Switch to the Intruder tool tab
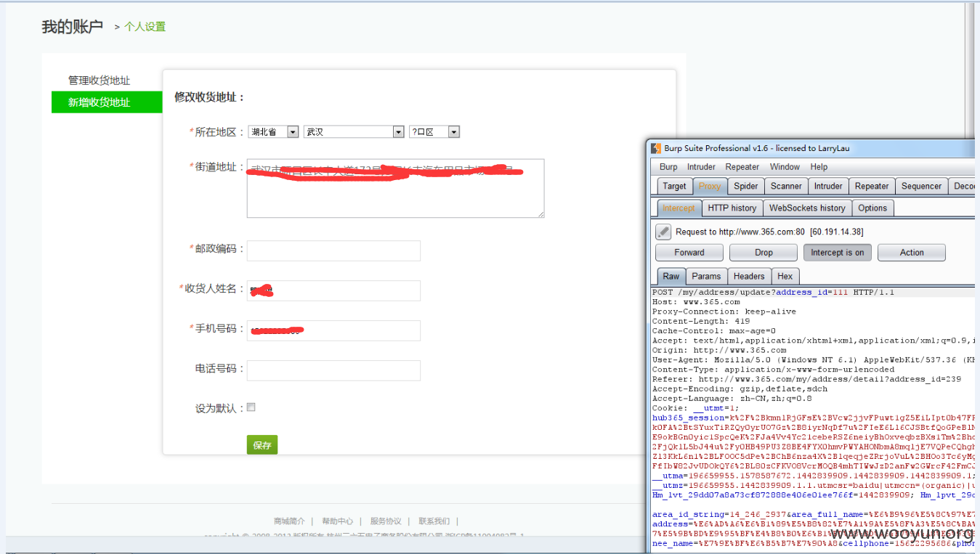Viewport: 980px width, 554px height. [828, 186]
